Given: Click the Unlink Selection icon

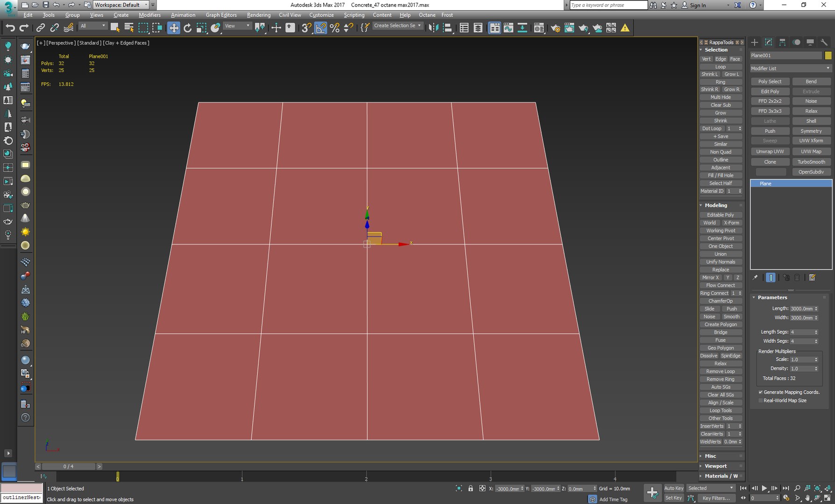Looking at the screenshot, I should pyautogui.click(x=54, y=28).
